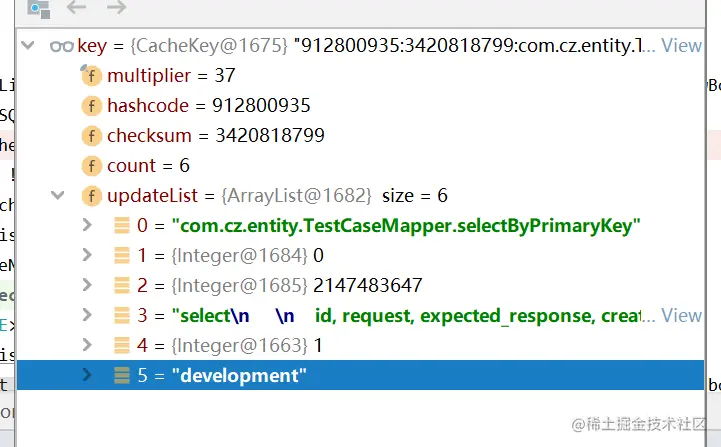Collapse the updateList ArrayList node
Viewport: 721px width, 447px height.
click(x=57, y=196)
